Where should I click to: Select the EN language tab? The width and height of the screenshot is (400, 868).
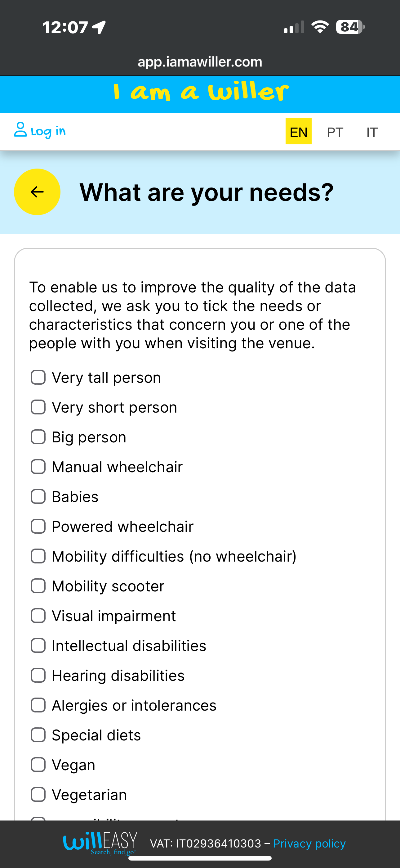298,131
